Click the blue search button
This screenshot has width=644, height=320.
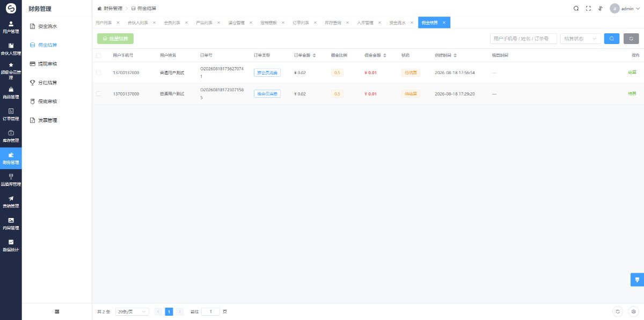click(x=611, y=39)
